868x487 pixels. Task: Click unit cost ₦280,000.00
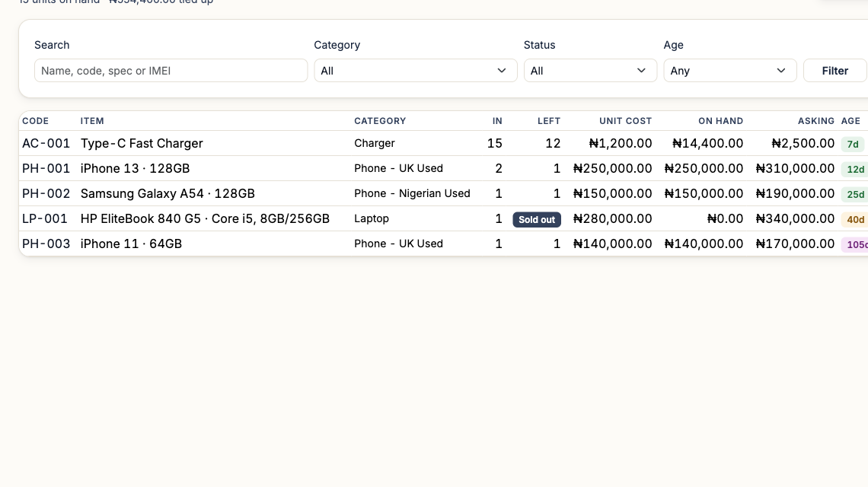coord(612,218)
